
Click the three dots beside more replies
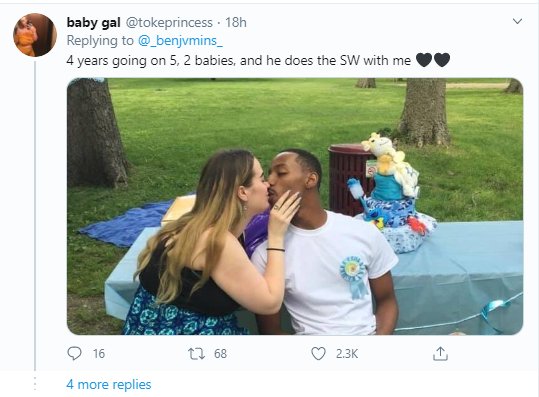click(35, 384)
